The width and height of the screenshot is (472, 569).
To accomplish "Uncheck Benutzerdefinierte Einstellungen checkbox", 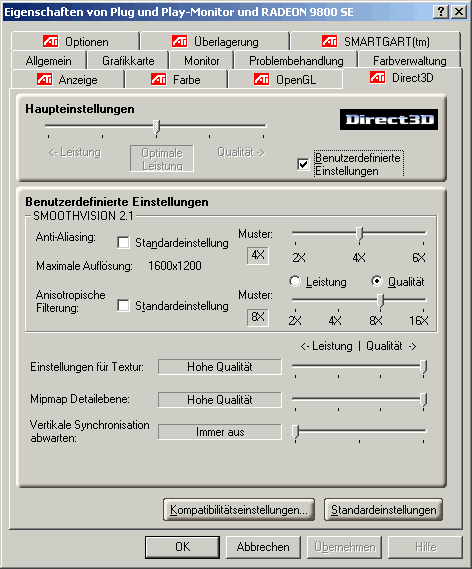I will [303, 164].
